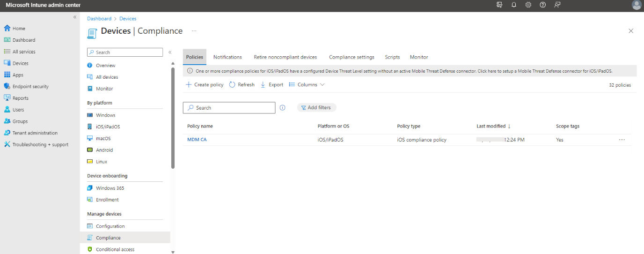Open account avatar in header
Viewport: 644px width, 254px height.
click(x=637, y=5)
